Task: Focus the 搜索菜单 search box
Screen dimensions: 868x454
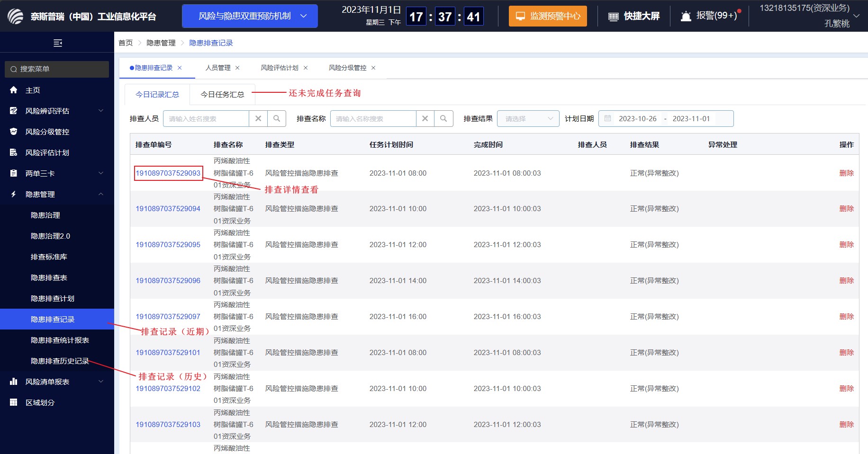Action: point(57,69)
